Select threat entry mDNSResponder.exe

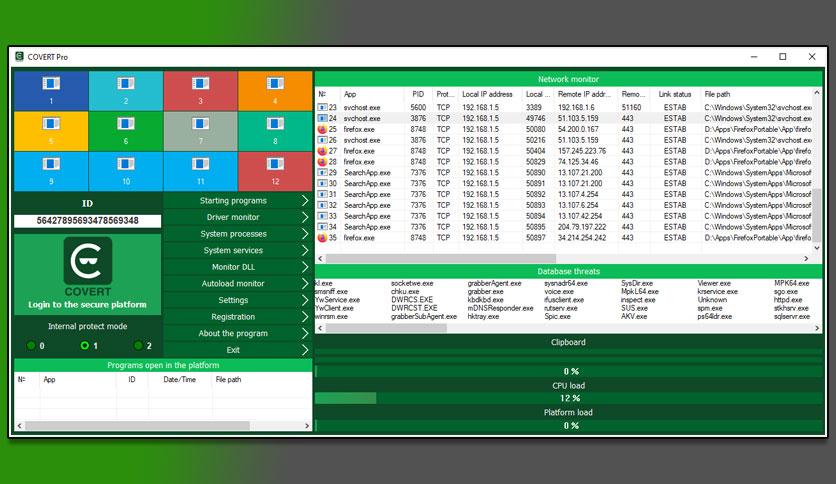(x=500, y=308)
